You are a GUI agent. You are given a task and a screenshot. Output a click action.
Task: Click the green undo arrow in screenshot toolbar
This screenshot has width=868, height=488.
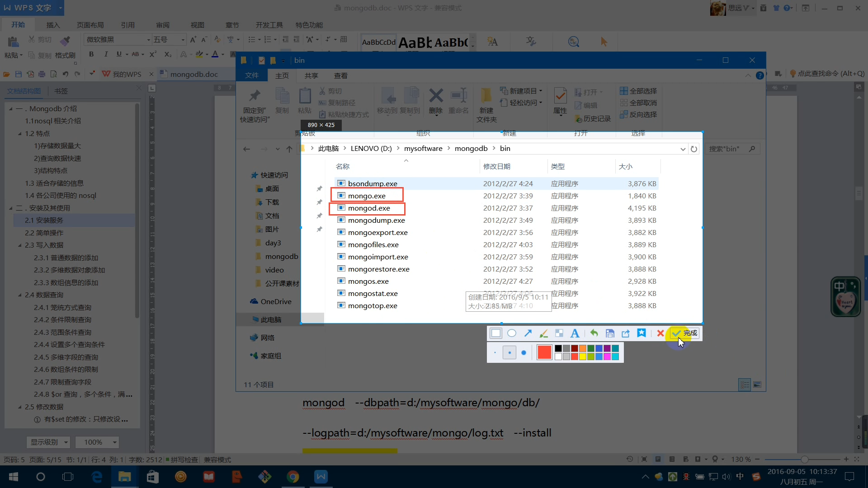(x=594, y=333)
